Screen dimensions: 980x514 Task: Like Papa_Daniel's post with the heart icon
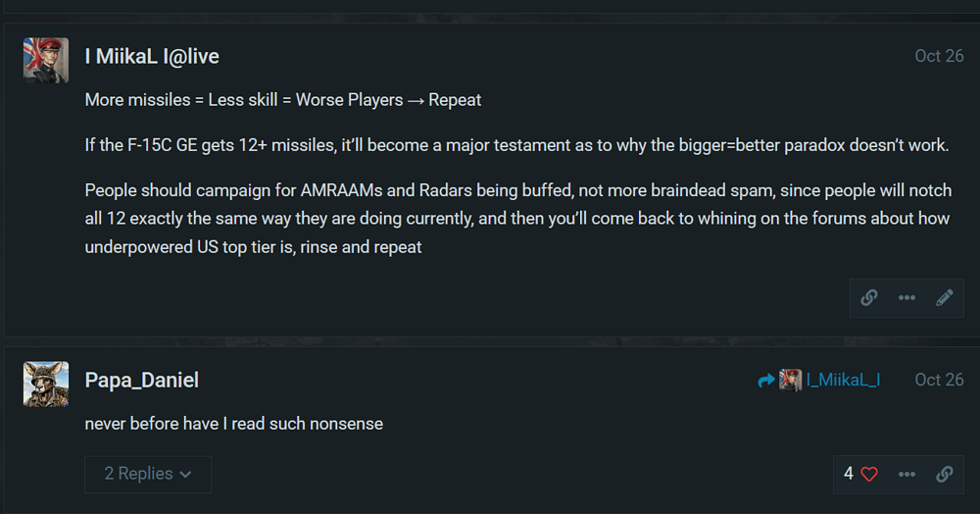tap(868, 474)
